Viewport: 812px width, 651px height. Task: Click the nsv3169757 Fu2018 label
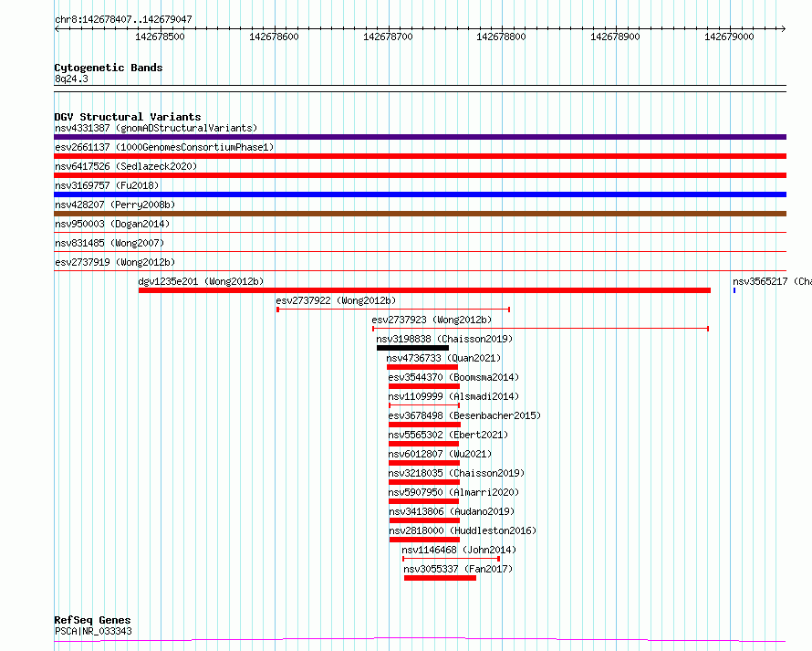tap(107, 185)
